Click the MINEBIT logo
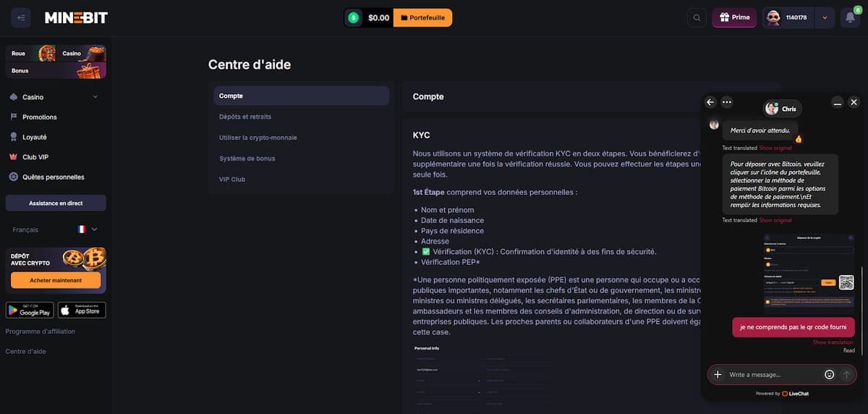 (x=76, y=18)
